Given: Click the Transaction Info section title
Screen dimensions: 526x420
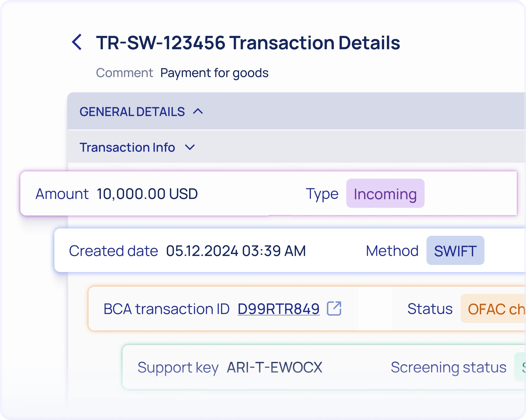Looking at the screenshot, I should (x=127, y=147).
